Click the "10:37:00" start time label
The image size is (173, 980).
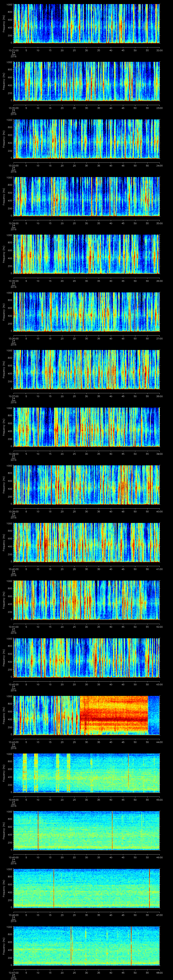(x=13, y=396)
